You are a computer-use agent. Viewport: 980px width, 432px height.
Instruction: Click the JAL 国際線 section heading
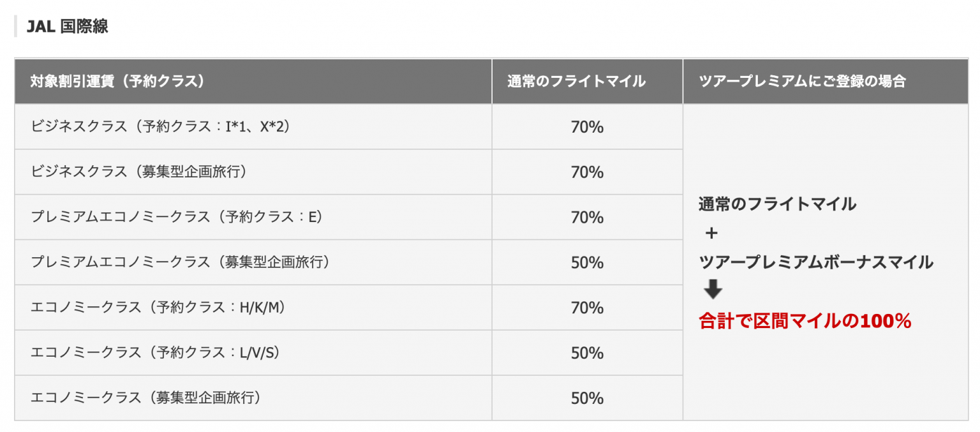click(67, 27)
